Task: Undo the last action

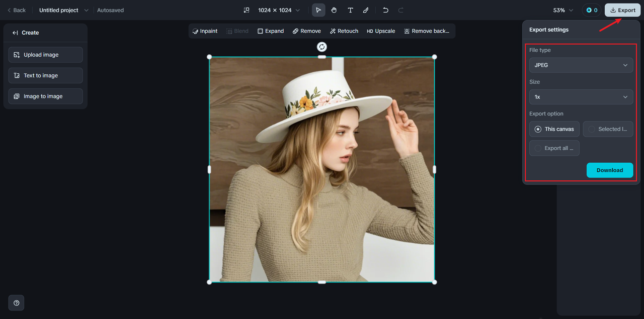Action: click(x=385, y=10)
